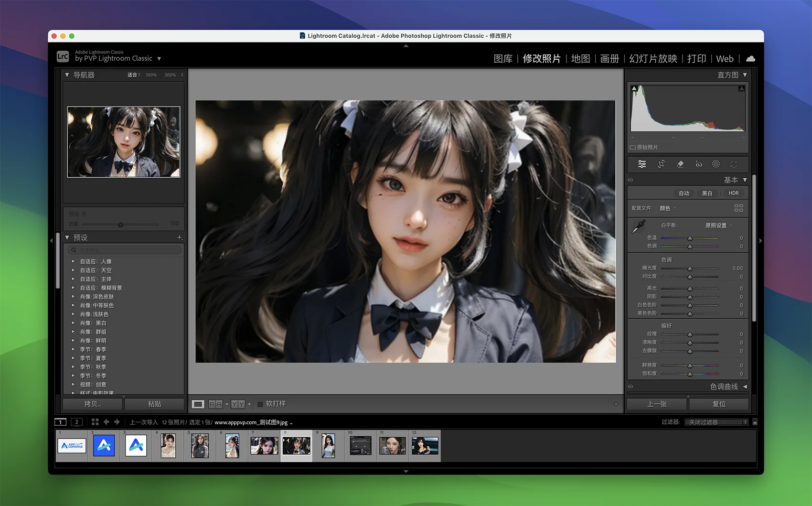812x506 pixels.
Task: Enable the 软打样 soft proofing checkbox
Action: click(x=260, y=404)
